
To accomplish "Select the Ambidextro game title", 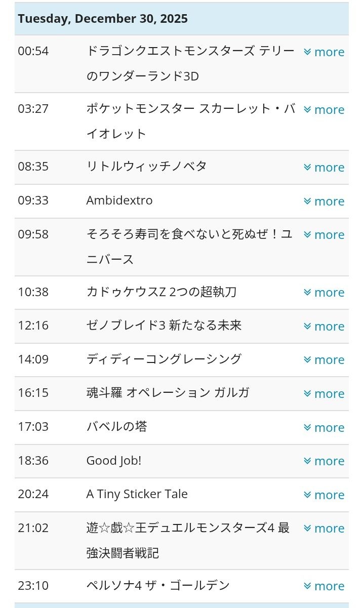I will [x=119, y=200].
